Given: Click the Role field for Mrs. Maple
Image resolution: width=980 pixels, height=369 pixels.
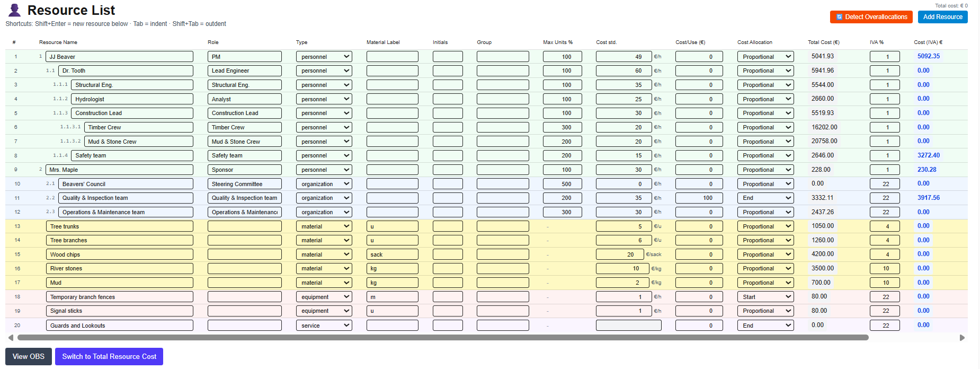Looking at the screenshot, I should pyautogui.click(x=244, y=170).
